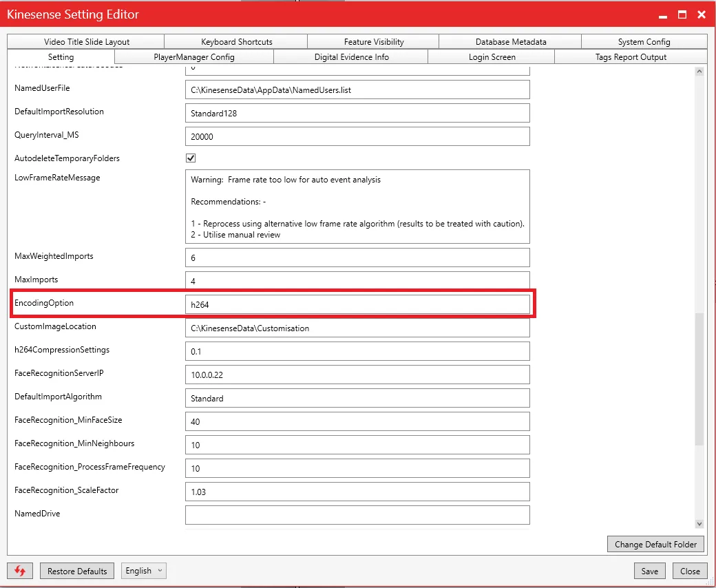Click the empty NamedDrive field
Image resolution: width=716 pixels, height=588 pixels.
click(x=357, y=514)
